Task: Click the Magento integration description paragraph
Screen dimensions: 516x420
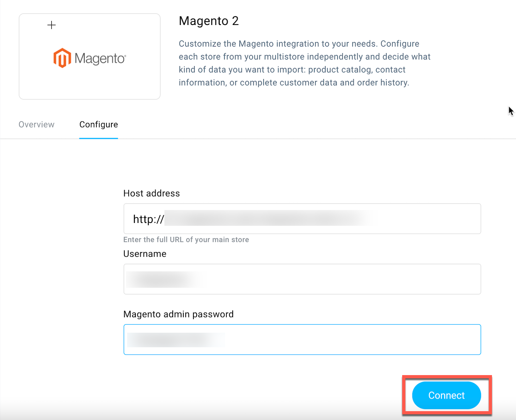Action: (x=304, y=63)
